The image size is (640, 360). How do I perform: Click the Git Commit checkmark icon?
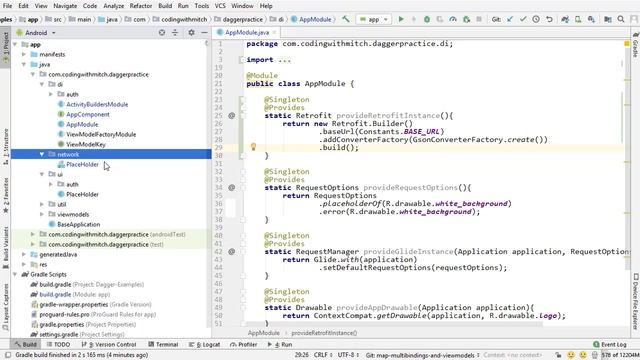tap(523, 19)
